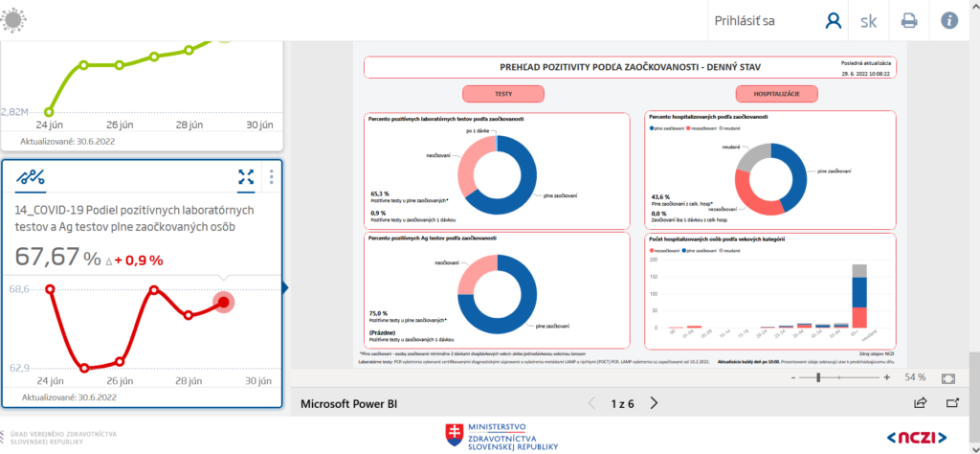980x454 pixels.
Task: Click the printer icon
Action: [909, 21]
